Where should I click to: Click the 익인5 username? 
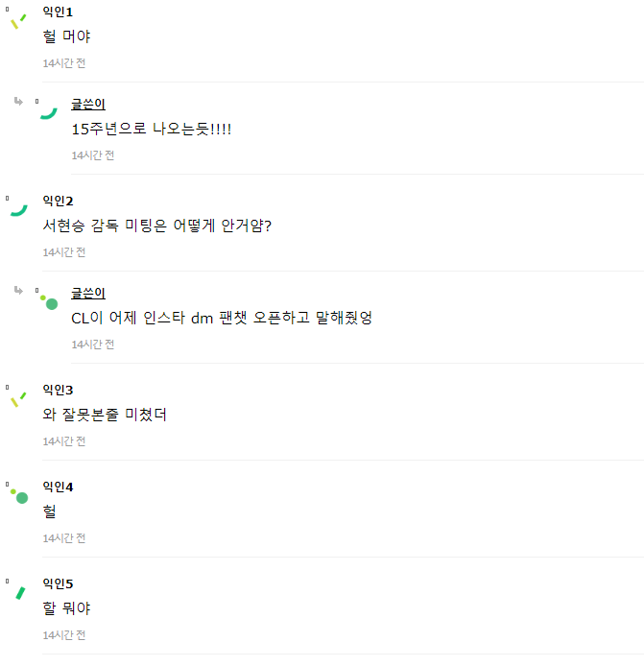click(x=58, y=583)
